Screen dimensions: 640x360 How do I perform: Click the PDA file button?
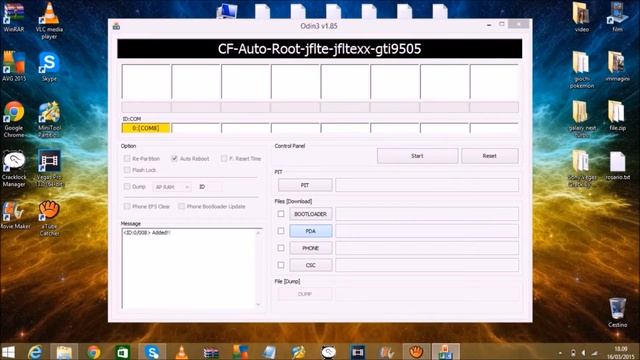[311, 231]
